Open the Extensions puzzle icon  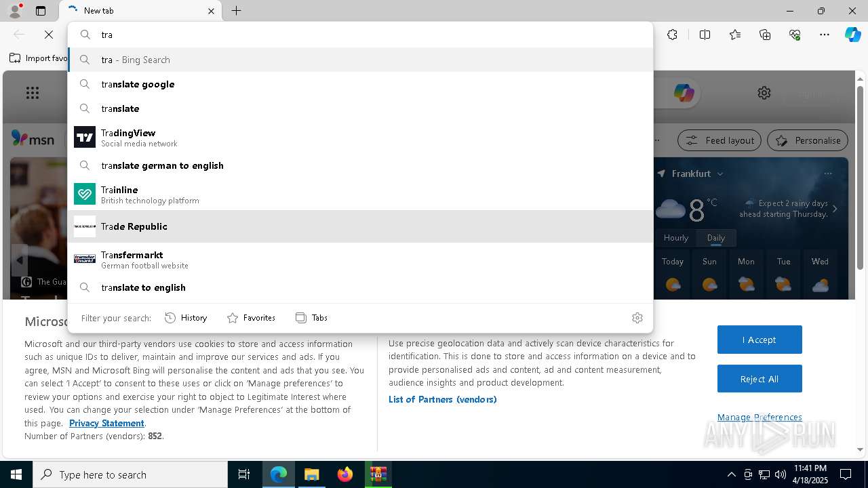(672, 35)
